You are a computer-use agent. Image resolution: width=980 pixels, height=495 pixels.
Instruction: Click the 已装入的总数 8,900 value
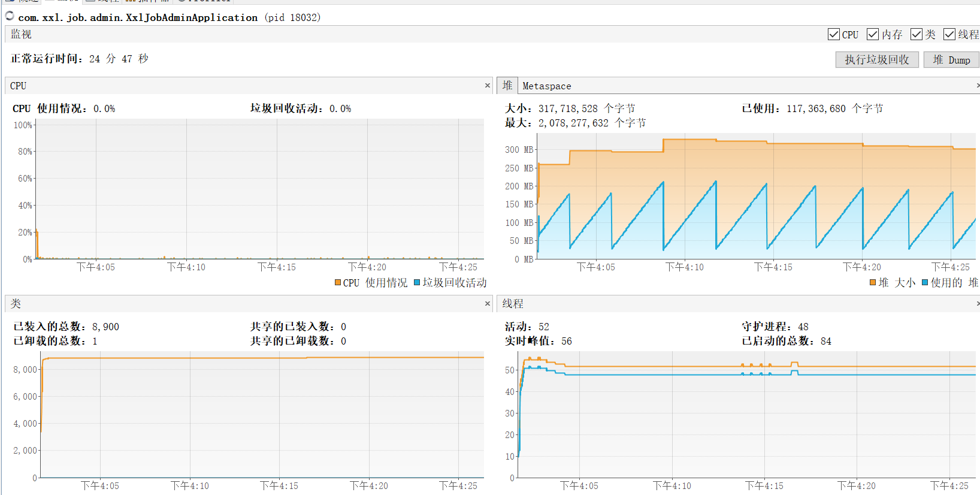[105, 327]
